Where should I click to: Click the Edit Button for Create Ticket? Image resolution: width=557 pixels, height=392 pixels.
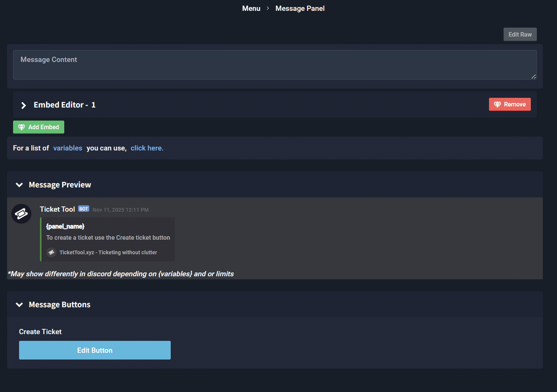click(95, 350)
